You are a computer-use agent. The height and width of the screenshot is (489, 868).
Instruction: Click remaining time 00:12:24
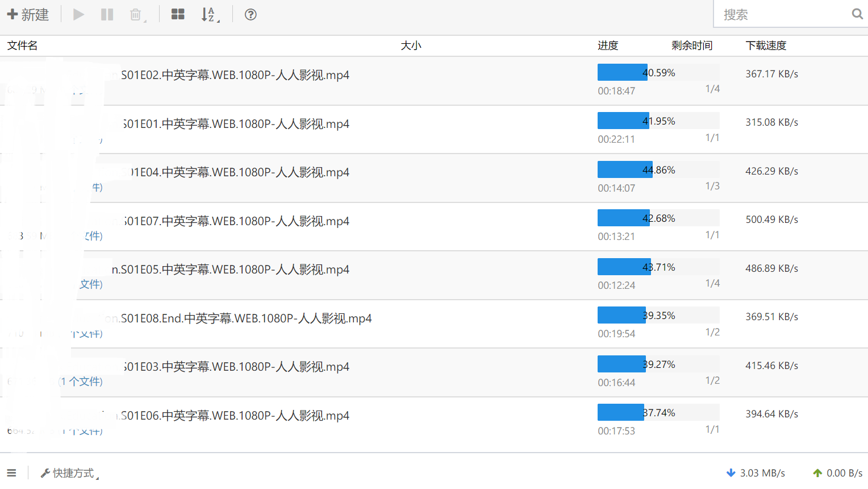616,285
